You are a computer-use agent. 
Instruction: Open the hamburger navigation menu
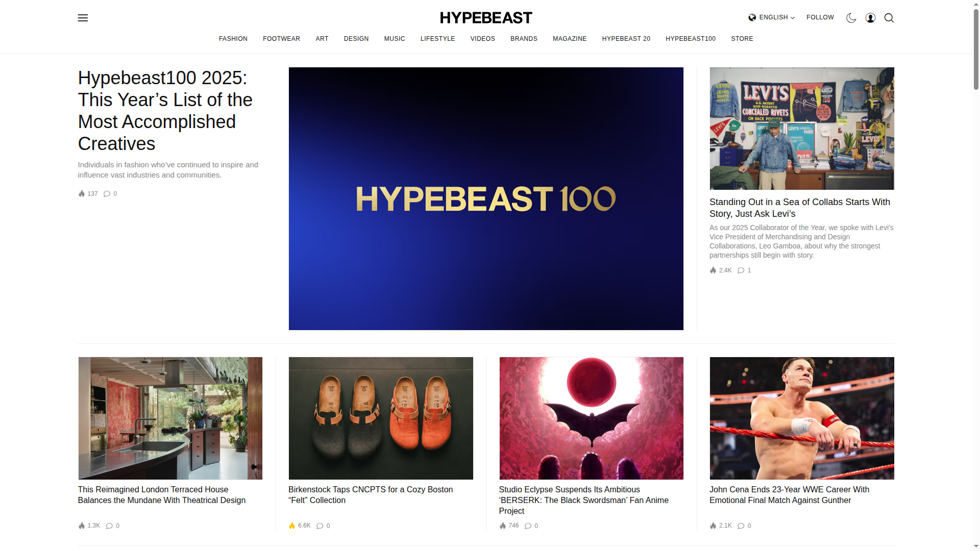click(x=83, y=18)
